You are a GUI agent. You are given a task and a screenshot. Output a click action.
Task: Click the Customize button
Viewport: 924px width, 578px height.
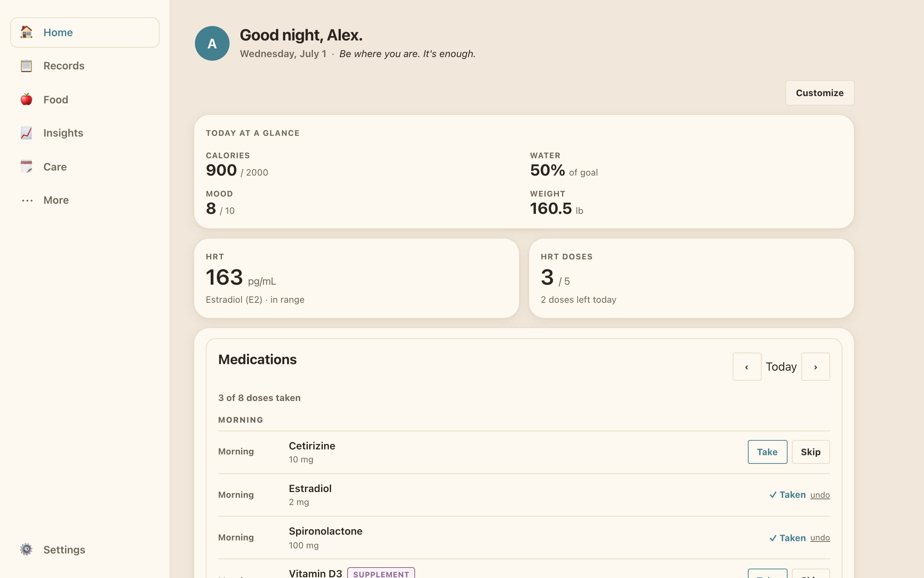coord(820,93)
